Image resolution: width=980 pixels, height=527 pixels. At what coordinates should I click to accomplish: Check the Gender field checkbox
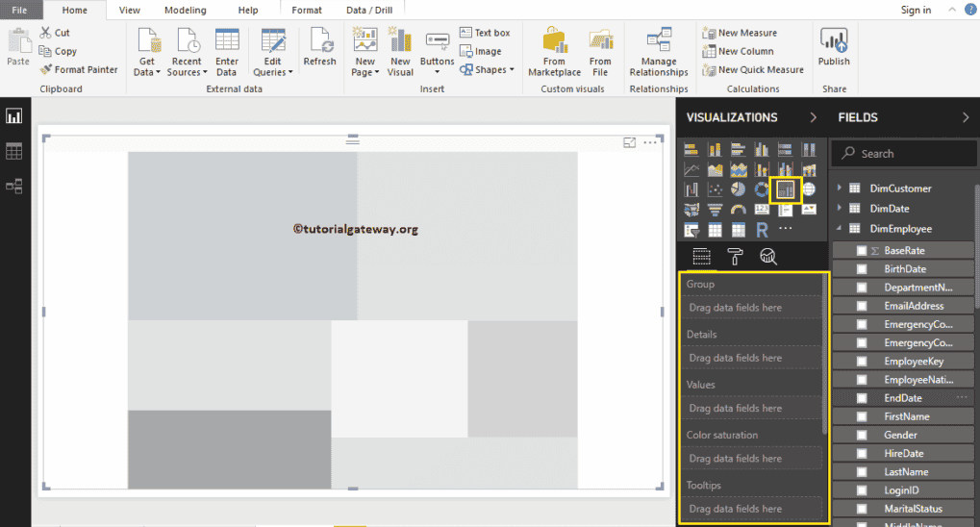tap(862, 435)
